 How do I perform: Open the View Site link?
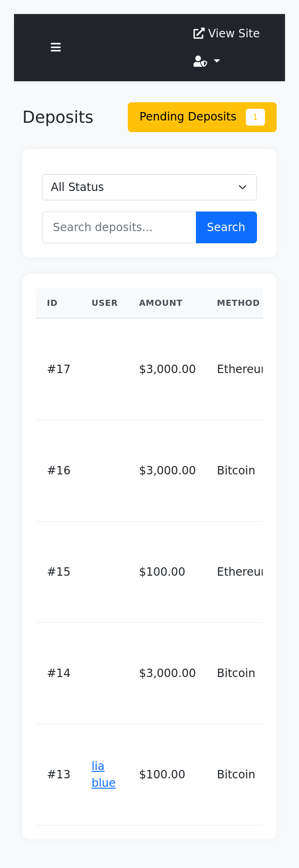click(x=226, y=33)
